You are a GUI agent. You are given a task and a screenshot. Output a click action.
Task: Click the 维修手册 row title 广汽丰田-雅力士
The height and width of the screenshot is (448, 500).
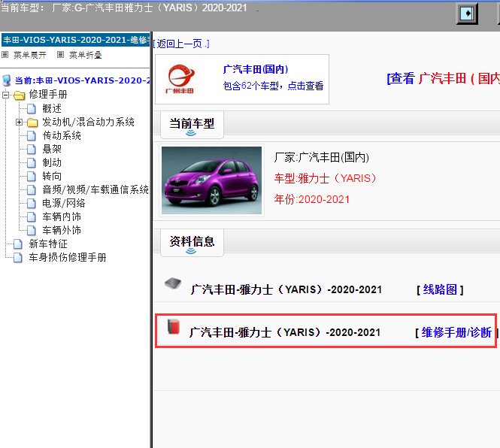tap(285, 333)
